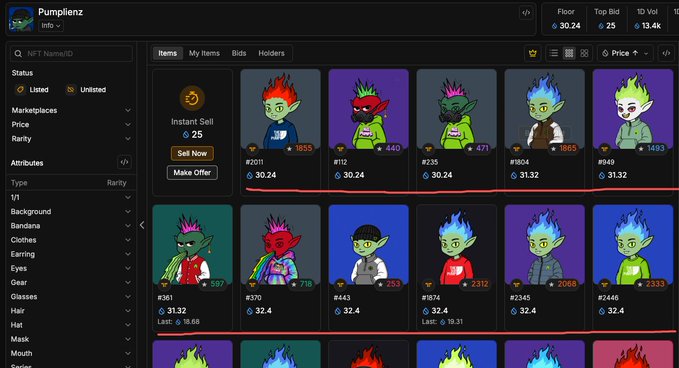Click rarity rank 1493 badge
Image resolution: width=679 pixels, height=368 pixels.
tap(651, 148)
